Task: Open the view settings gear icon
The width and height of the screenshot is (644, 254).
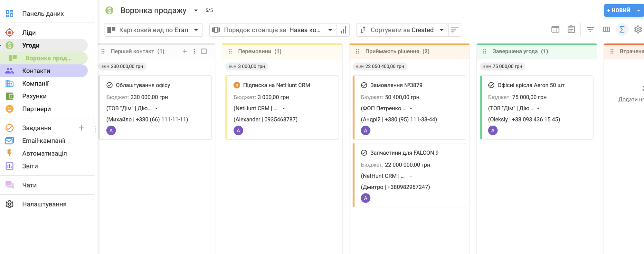Action: (x=638, y=30)
